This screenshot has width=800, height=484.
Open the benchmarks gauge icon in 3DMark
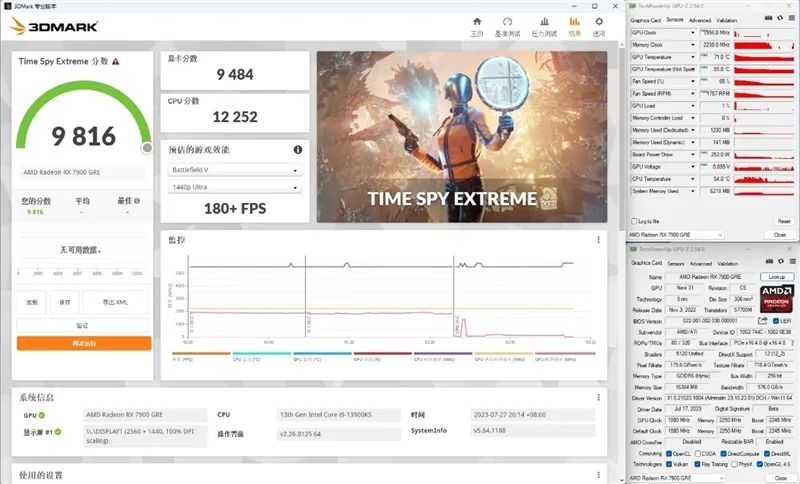coord(507,21)
